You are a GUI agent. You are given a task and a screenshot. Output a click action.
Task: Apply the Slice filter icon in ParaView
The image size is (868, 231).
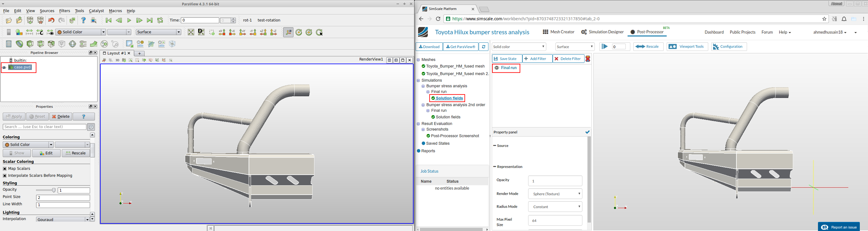pyautogui.click(x=41, y=44)
